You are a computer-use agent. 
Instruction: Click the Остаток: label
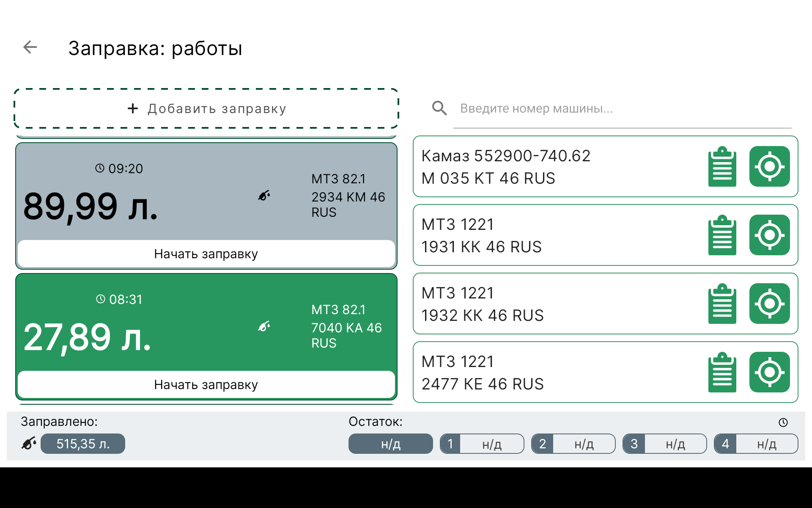pyautogui.click(x=376, y=421)
